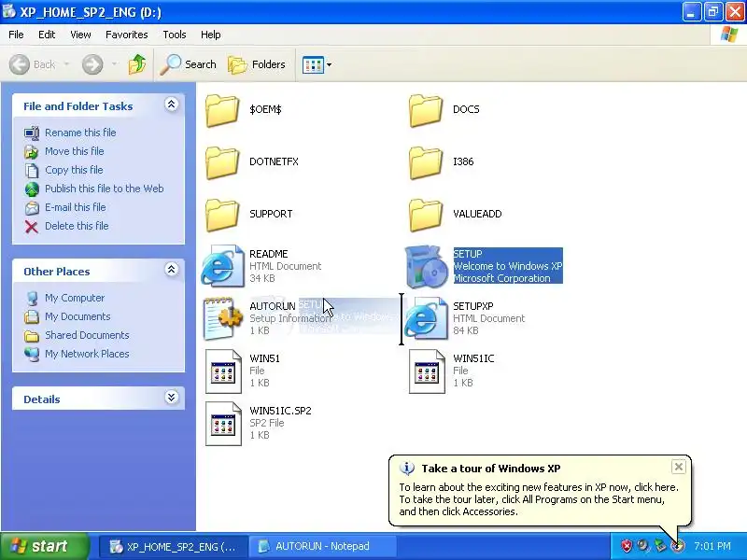
Task: Click Rename this file link
Action: [80, 133]
